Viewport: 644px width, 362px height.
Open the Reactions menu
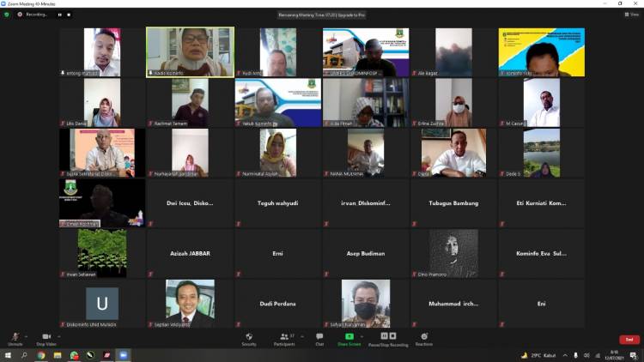[x=424, y=339]
